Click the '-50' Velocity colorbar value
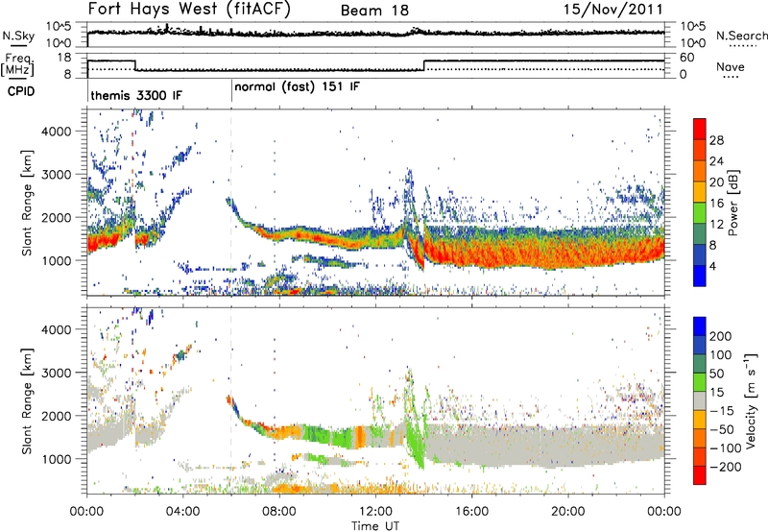This screenshot has width=768, height=532. tap(722, 429)
